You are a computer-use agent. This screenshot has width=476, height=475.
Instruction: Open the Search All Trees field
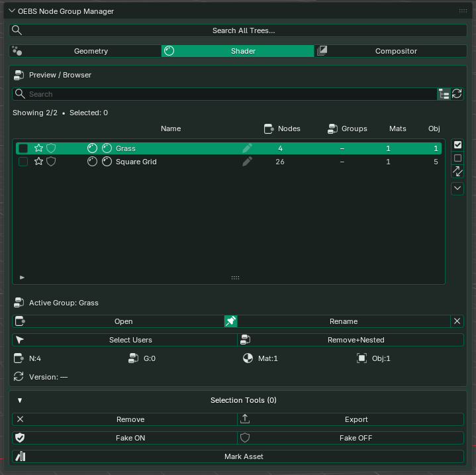[x=238, y=30]
